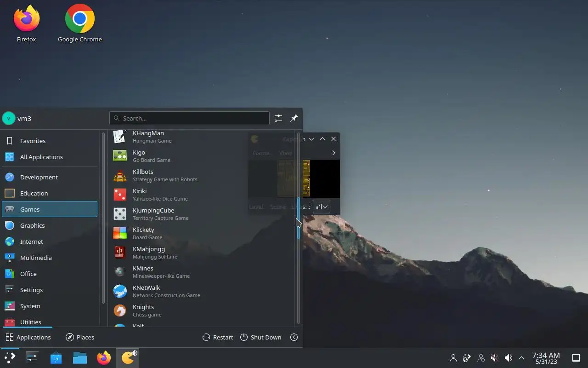Click the user-with-minus tray icon

pos(481,358)
